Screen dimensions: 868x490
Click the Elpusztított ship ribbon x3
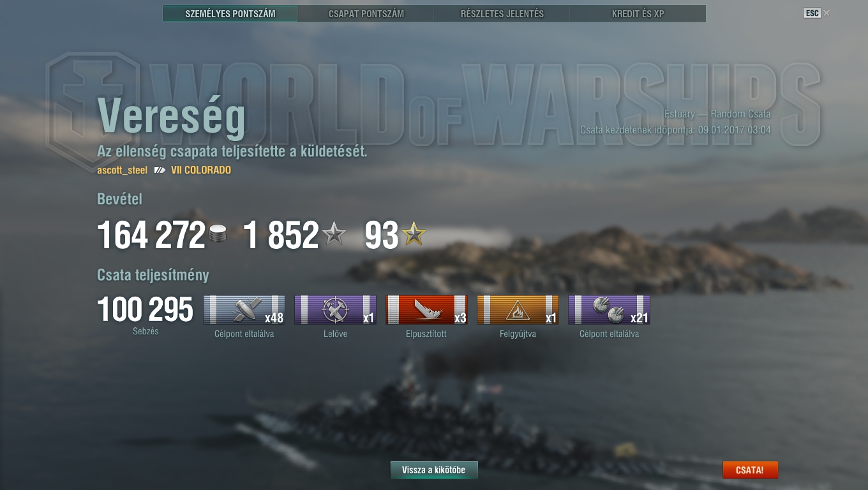pyautogui.click(x=426, y=310)
